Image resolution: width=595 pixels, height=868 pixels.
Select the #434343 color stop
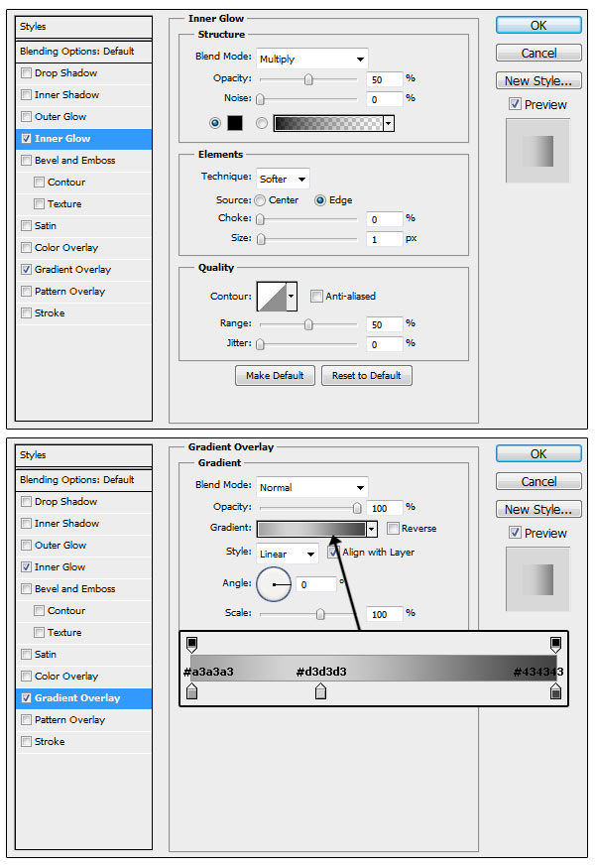555,690
